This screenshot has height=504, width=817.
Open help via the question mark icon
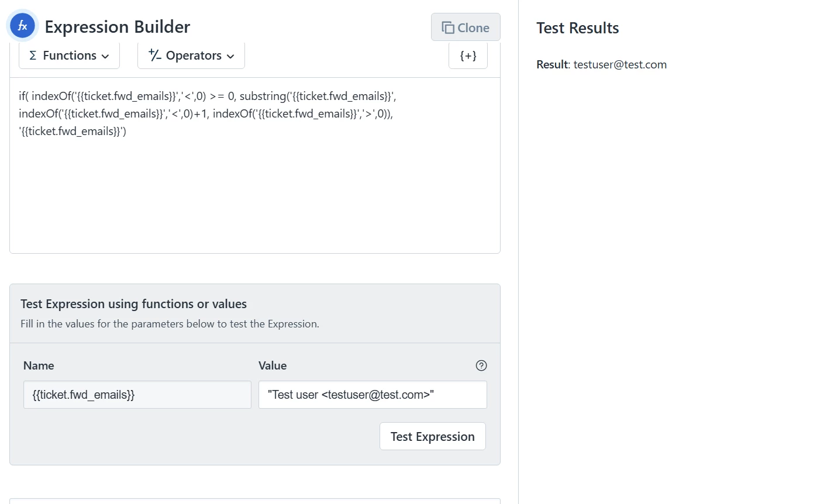click(481, 365)
